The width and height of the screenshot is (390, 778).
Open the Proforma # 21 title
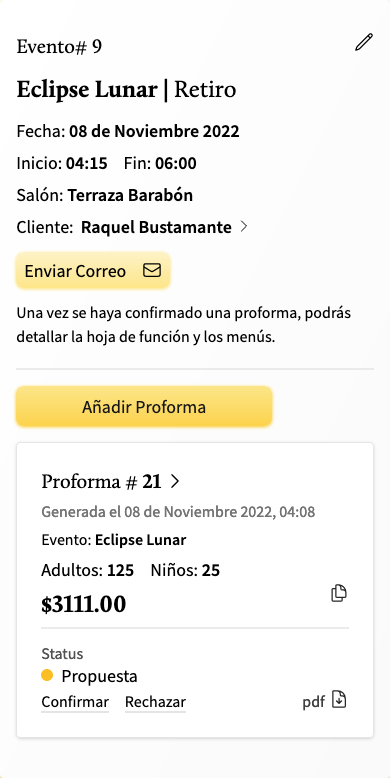[x=101, y=482]
